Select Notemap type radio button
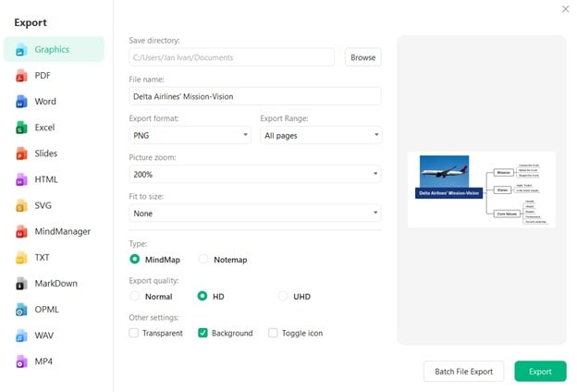The height and width of the screenshot is (392, 577). tap(203, 259)
